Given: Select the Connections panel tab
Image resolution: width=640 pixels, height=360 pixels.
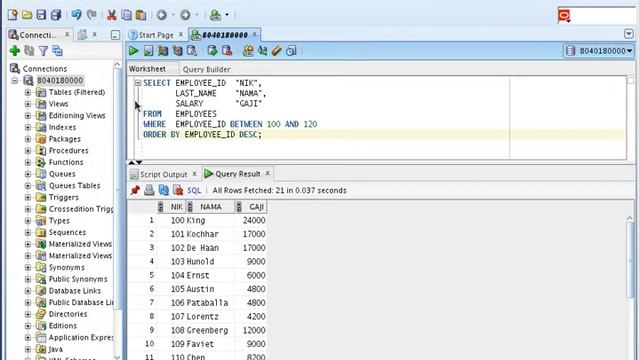Looking at the screenshot, I should coord(37,35).
